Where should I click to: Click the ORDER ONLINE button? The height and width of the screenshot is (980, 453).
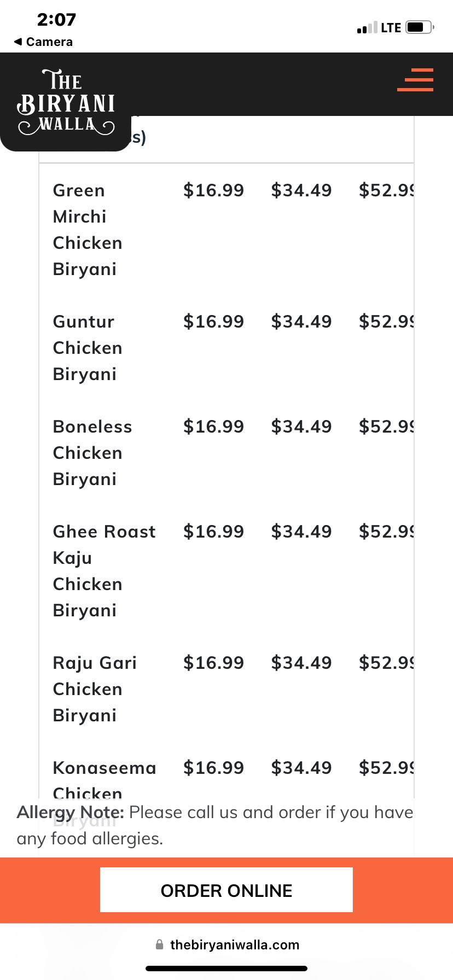(226, 890)
